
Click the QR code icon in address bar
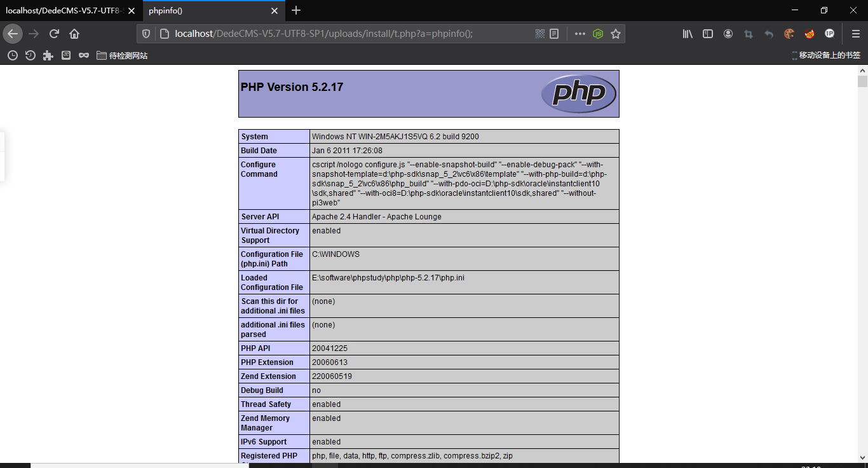point(540,34)
